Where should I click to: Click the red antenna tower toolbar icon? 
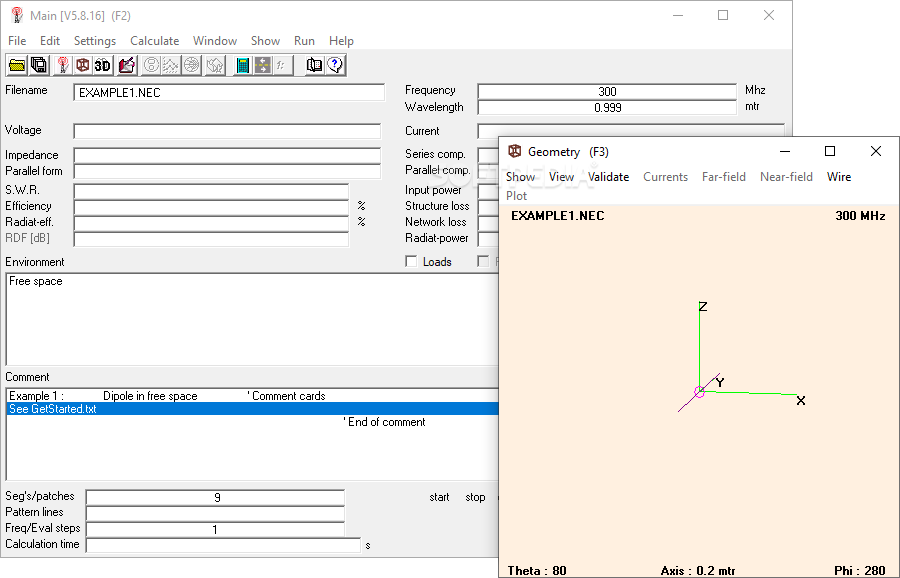[x=63, y=65]
